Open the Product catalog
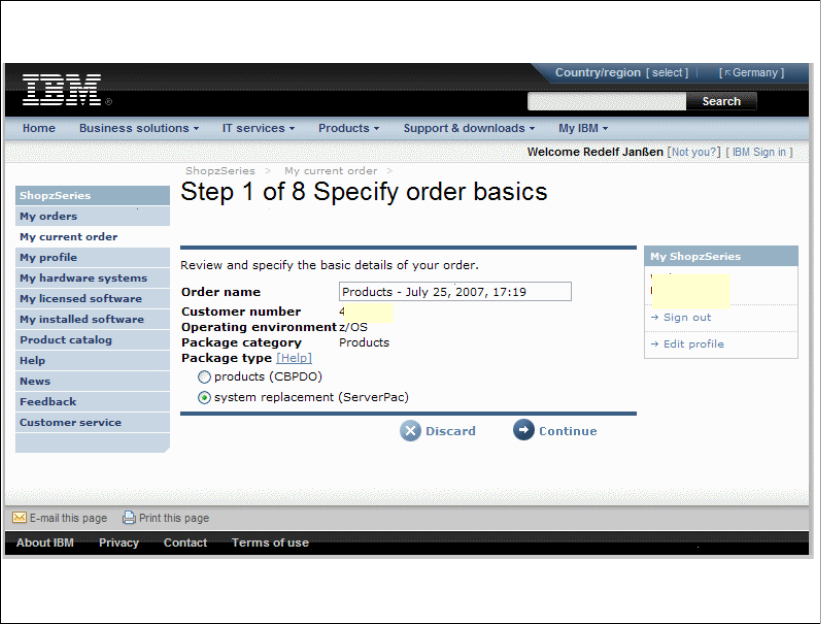The image size is (821, 624). tap(93, 340)
